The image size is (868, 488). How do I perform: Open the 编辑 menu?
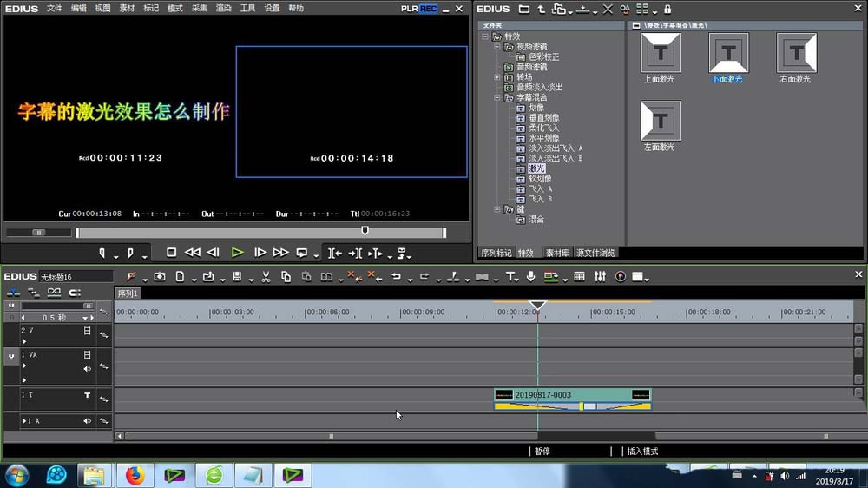[x=79, y=9]
